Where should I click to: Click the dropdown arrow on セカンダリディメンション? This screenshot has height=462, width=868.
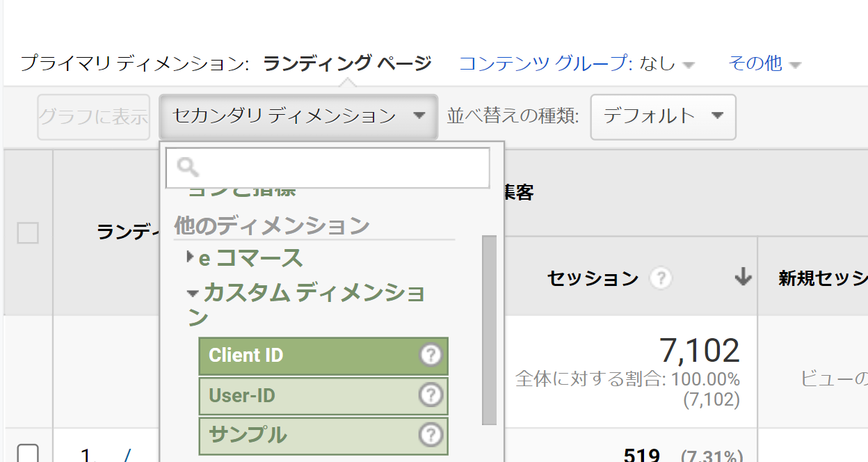[x=419, y=117]
